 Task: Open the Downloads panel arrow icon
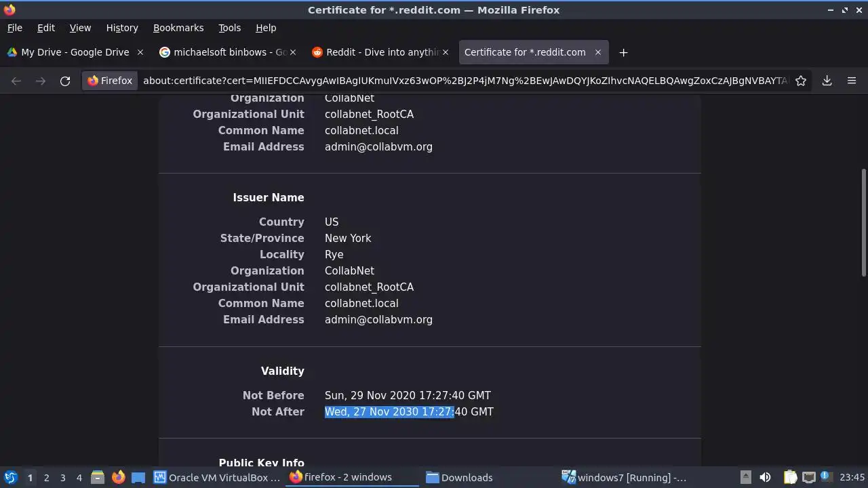827,81
